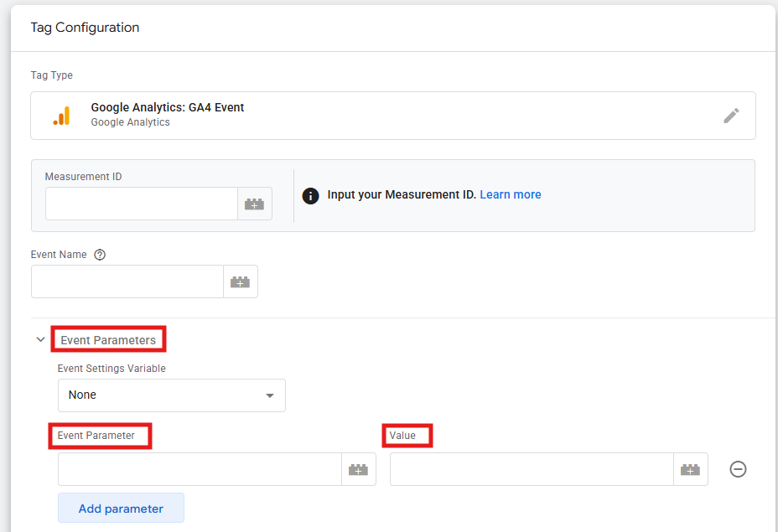The height and width of the screenshot is (532, 778).
Task: Click the Tag Configuration heading
Action: 85,28
